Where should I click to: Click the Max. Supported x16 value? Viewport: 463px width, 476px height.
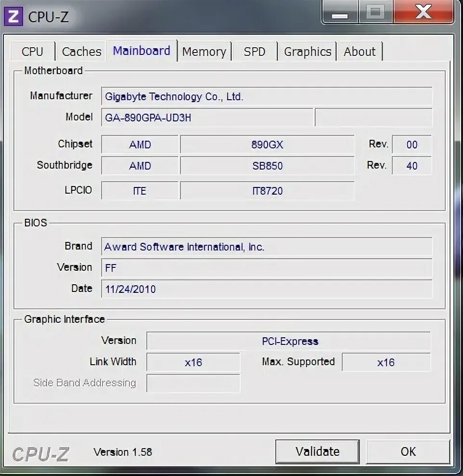386,362
